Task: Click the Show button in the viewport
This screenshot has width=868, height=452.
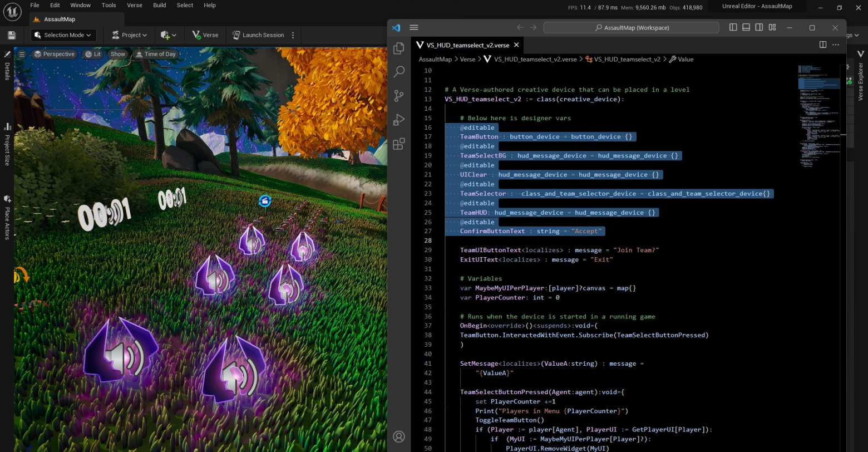Action: click(117, 54)
